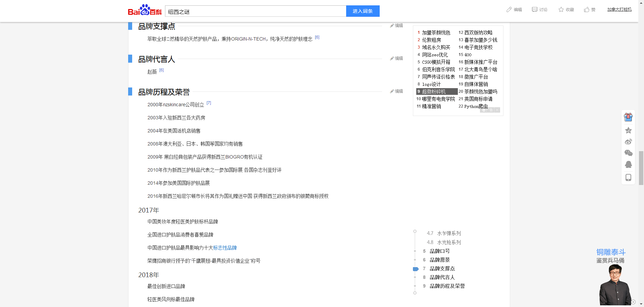Image resolution: width=644 pixels, height=307 pixels.
Task: Click the Baidu Baike logo
Action: pos(145,10)
